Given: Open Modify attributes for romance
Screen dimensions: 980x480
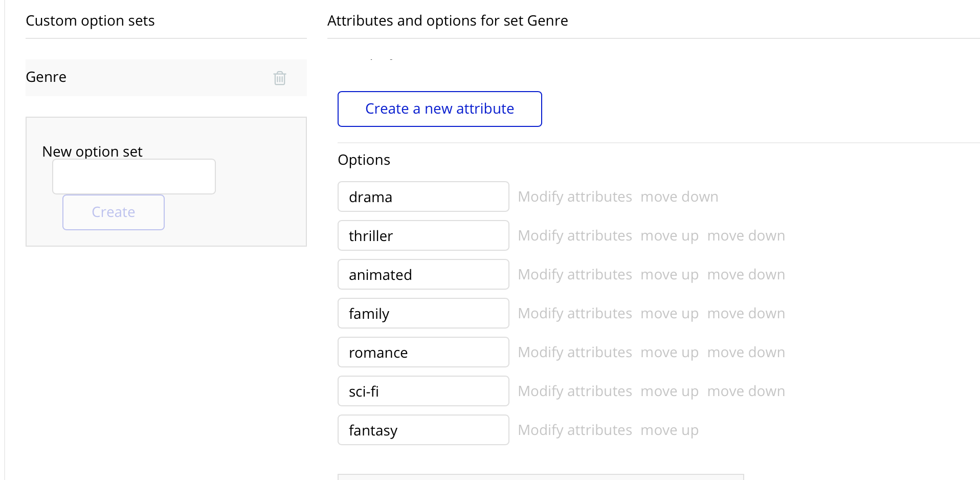Looking at the screenshot, I should coord(575,353).
